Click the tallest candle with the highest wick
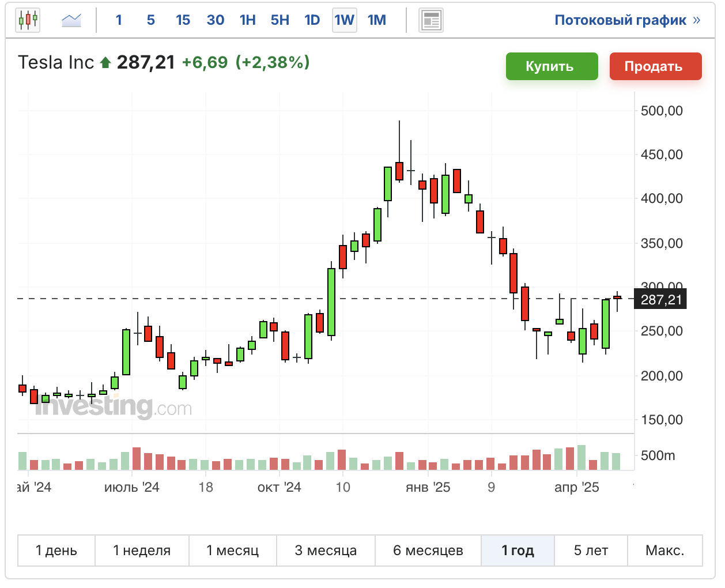 (399, 171)
